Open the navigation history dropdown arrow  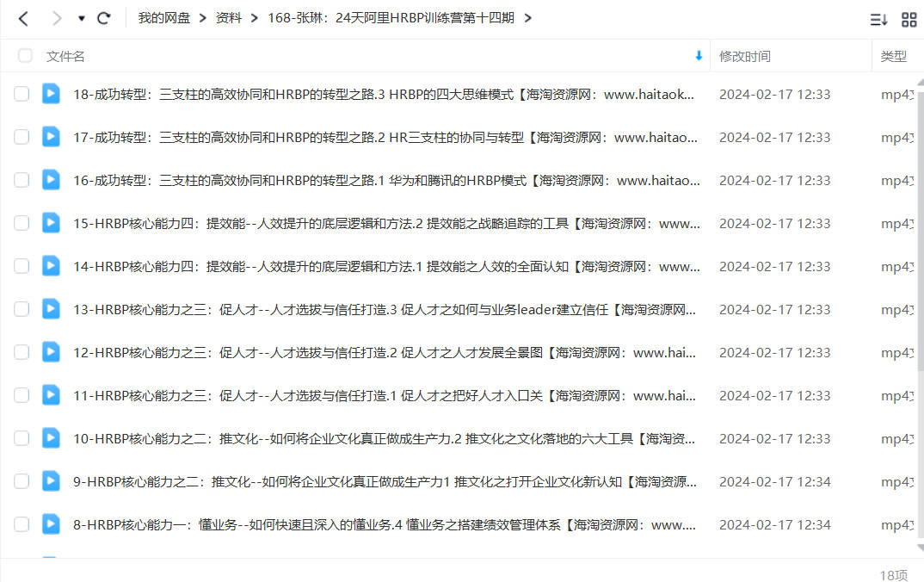[82, 19]
